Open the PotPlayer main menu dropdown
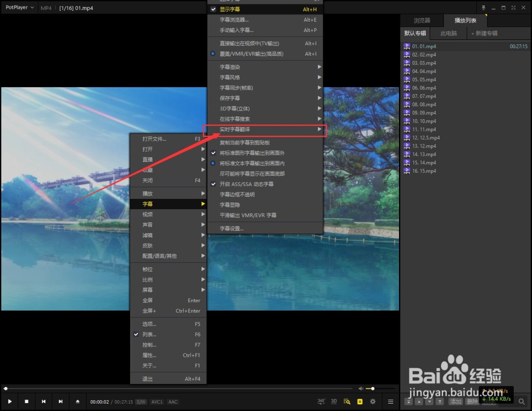The width and height of the screenshot is (532, 411). tap(20, 7)
